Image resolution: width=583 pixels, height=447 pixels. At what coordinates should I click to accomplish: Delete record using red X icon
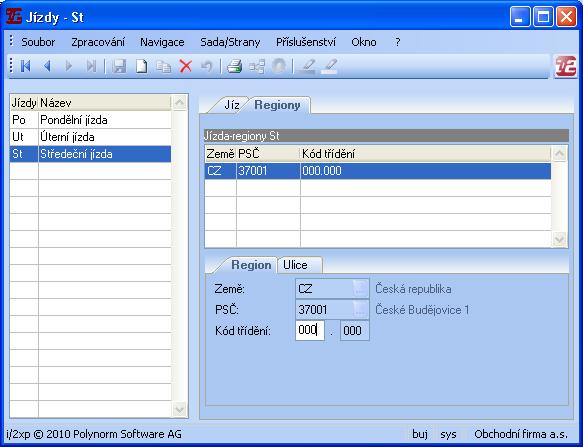[x=186, y=67]
